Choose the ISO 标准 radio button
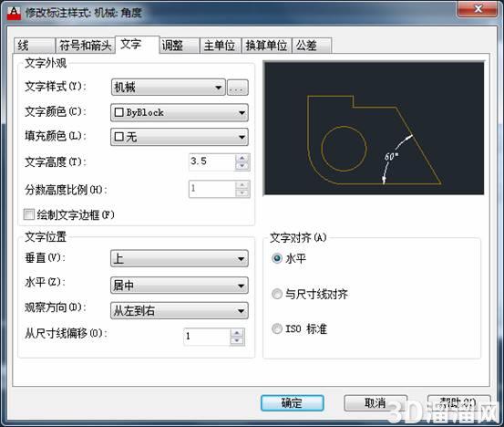Screen dimensions: 504x427 [x=277, y=328]
